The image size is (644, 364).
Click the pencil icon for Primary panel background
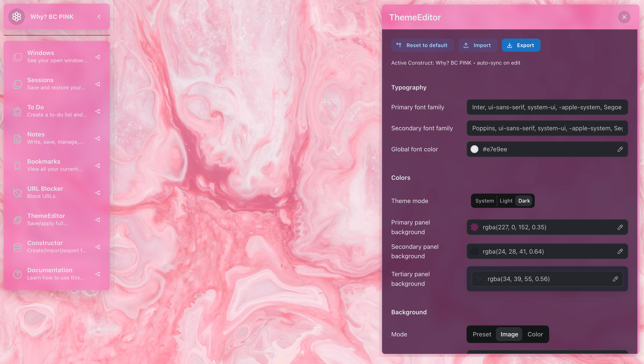pos(620,227)
